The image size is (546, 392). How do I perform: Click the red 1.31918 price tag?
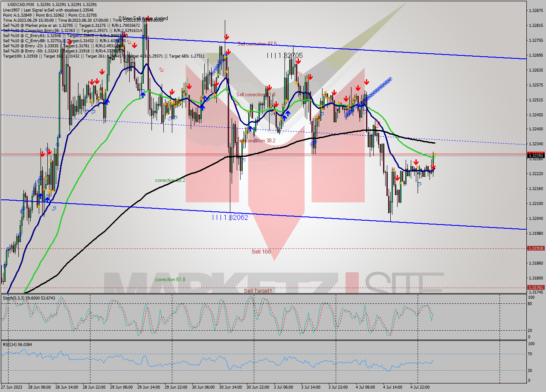pos(536,248)
